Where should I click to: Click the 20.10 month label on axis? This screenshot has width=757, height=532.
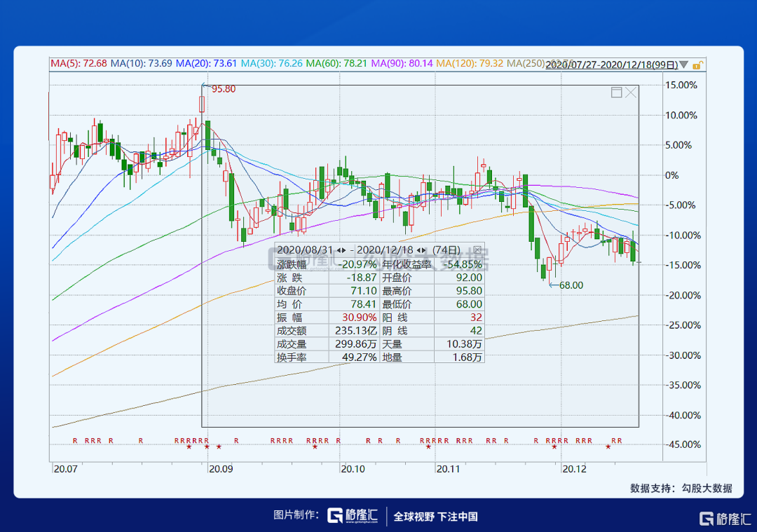click(353, 469)
